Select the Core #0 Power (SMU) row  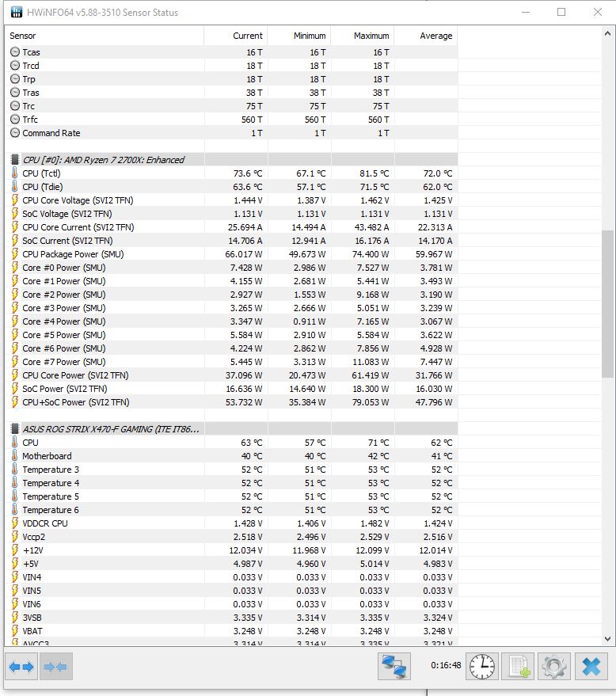click(x=231, y=267)
